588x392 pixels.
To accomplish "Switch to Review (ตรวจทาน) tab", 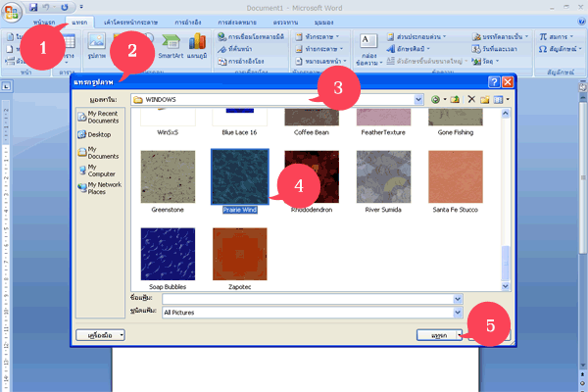I will pos(285,23).
